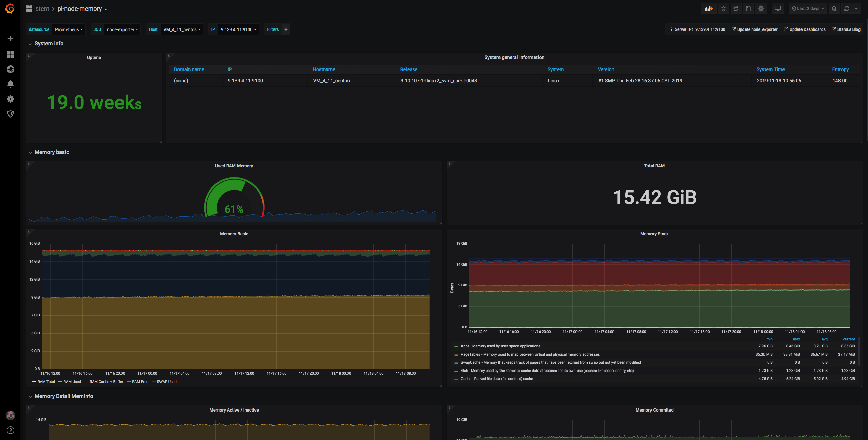Open the Last 2 days time picker
Viewport: 868px width, 440px height.
coord(808,9)
